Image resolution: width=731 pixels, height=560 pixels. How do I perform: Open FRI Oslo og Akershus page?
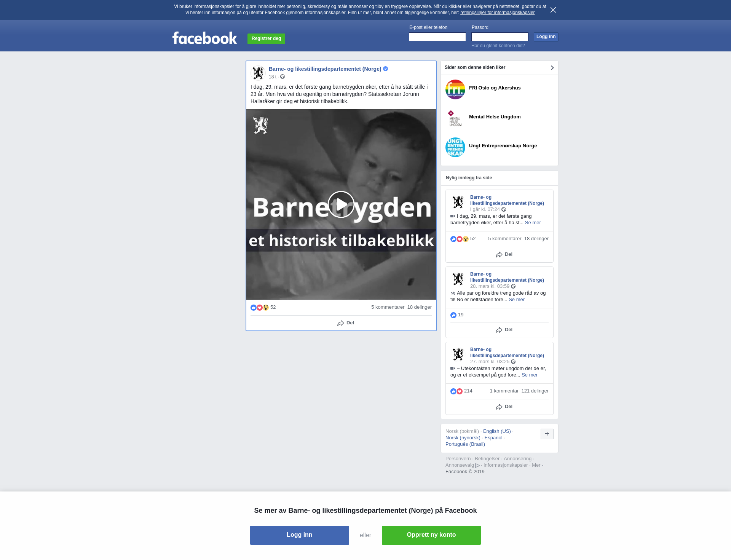[495, 88]
